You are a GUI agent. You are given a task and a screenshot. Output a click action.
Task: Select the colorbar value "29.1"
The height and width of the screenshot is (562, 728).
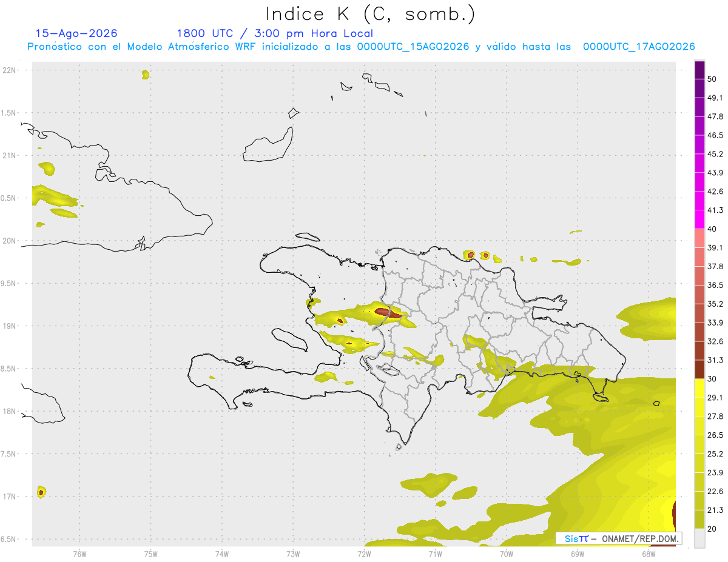(x=715, y=398)
